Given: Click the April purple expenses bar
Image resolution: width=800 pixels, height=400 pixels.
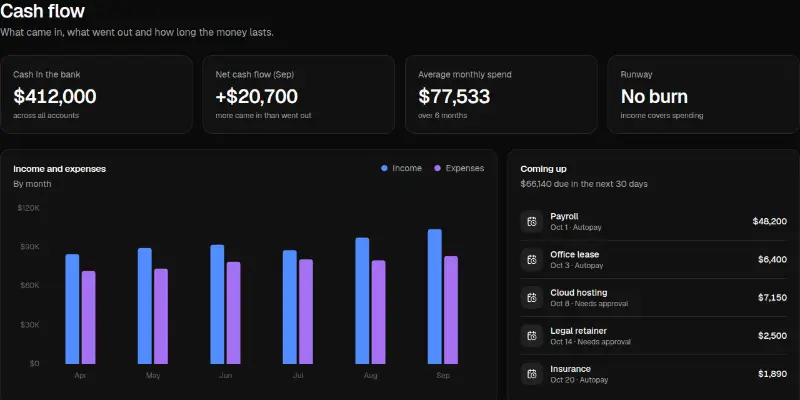Looking at the screenshot, I should (89, 317).
